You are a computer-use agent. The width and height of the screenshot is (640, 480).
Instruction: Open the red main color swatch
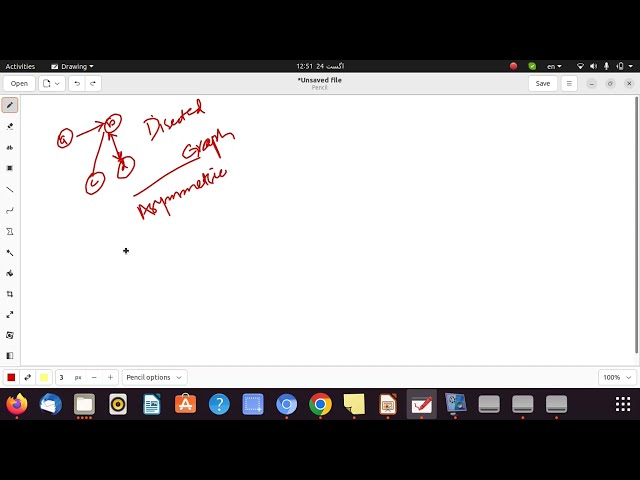click(x=11, y=377)
